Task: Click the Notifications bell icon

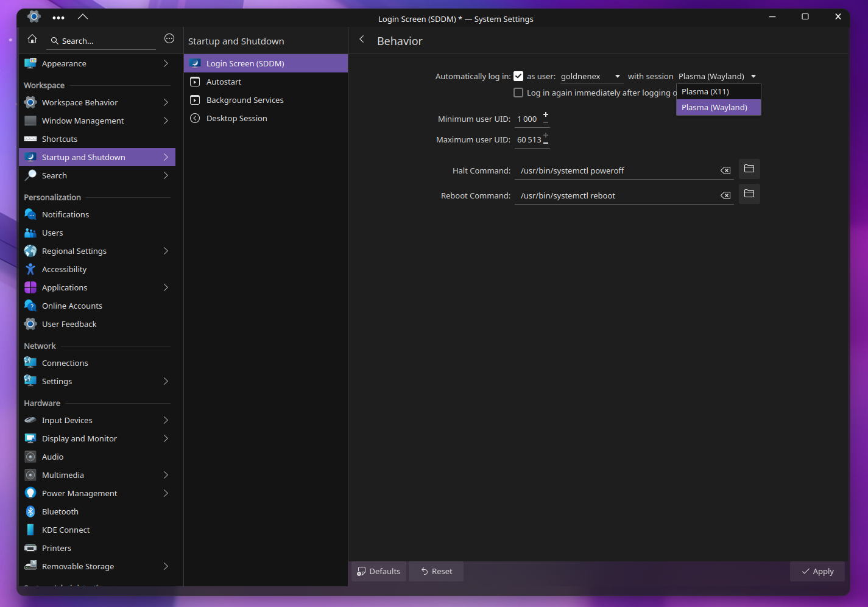Action: coord(30,214)
